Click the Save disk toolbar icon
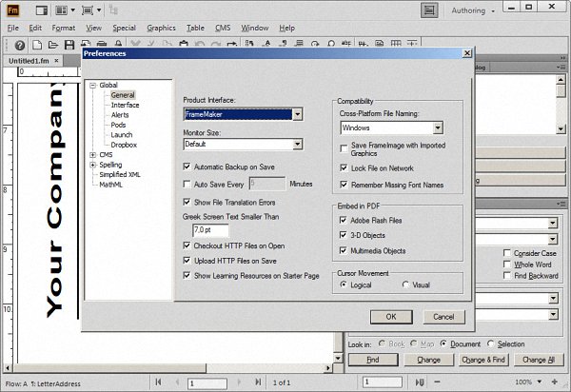 click(70, 45)
